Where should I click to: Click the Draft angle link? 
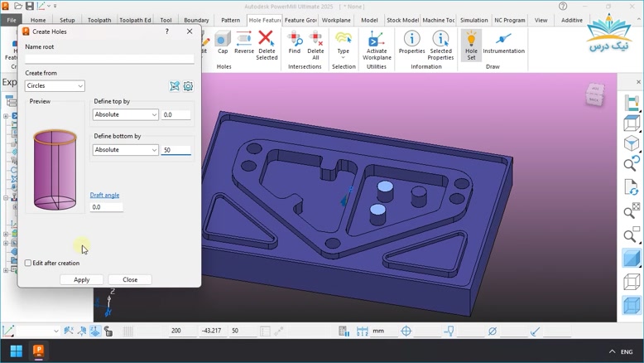tap(104, 196)
